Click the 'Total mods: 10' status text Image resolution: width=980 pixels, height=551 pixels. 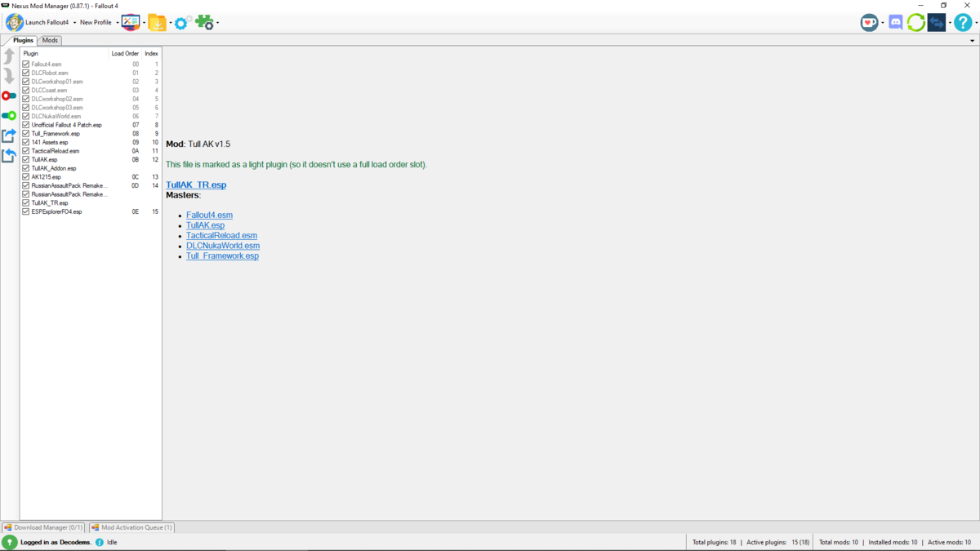(x=839, y=542)
